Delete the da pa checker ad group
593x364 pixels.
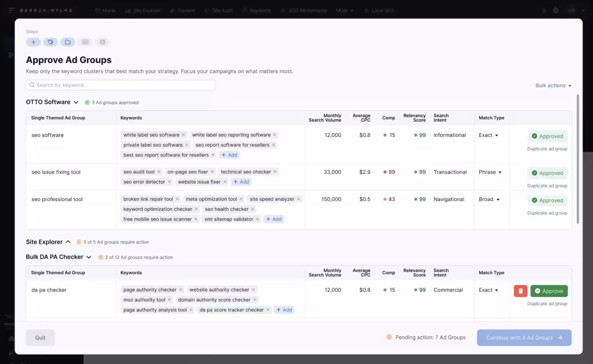(520, 291)
